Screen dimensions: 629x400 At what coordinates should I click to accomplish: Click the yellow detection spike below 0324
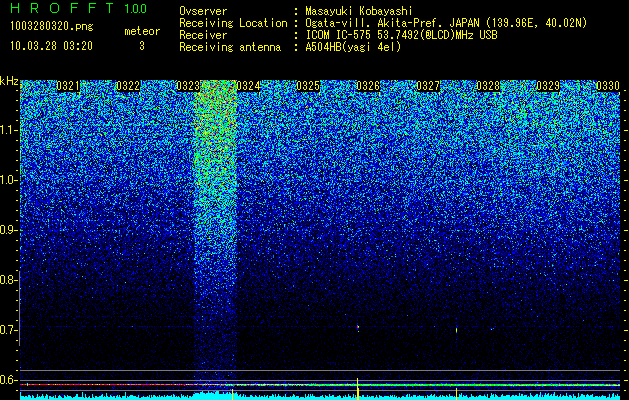click(x=232, y=393)
